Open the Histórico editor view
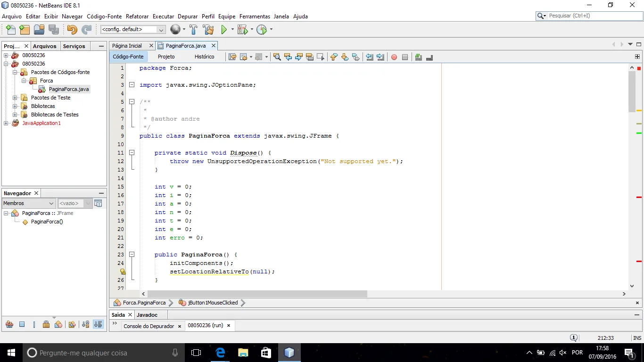644x362 pixels. point(204,57)
